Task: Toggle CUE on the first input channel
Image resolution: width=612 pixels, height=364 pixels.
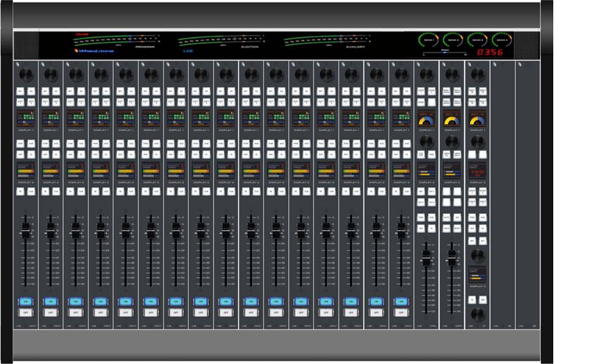Action: (31, 191)
